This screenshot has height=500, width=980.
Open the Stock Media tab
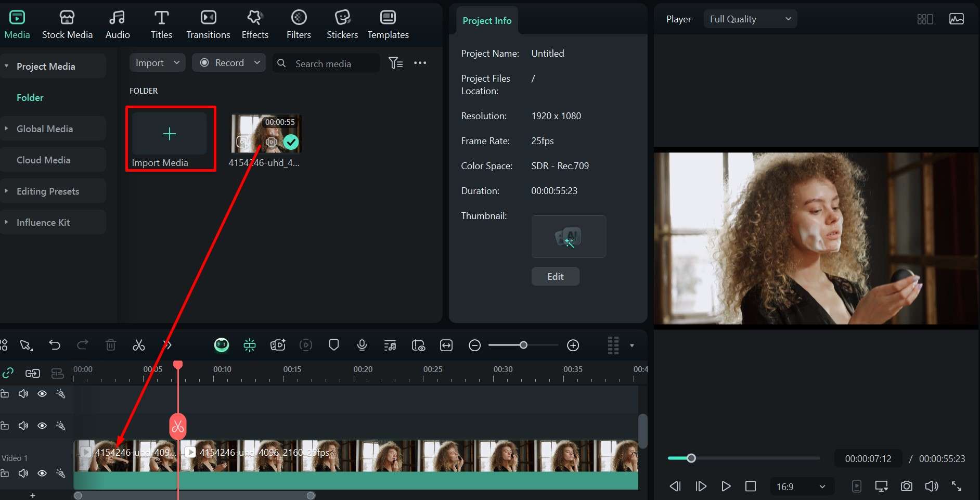click(x=67, y=25)
